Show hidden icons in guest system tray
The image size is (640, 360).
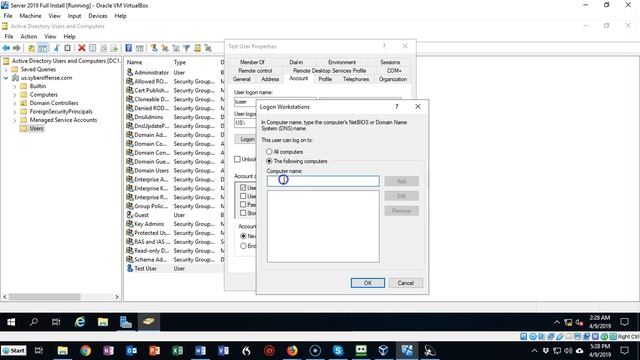coord(557,322)
